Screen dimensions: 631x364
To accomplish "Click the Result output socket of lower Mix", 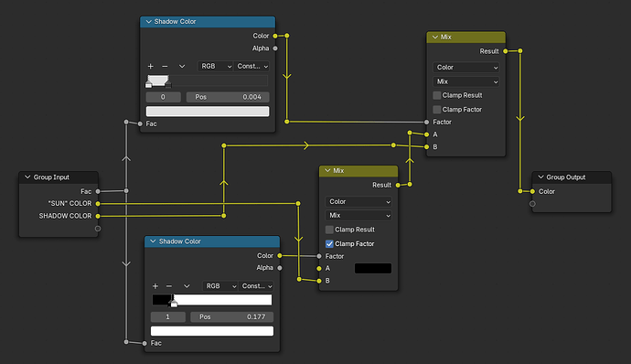I will click(x=398, y=186).
